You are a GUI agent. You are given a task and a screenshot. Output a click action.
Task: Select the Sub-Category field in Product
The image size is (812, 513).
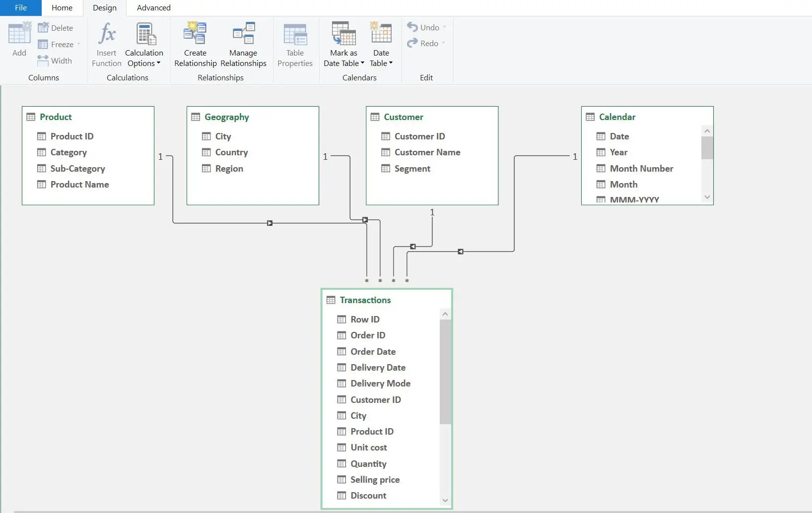click(x=77, y=169)
